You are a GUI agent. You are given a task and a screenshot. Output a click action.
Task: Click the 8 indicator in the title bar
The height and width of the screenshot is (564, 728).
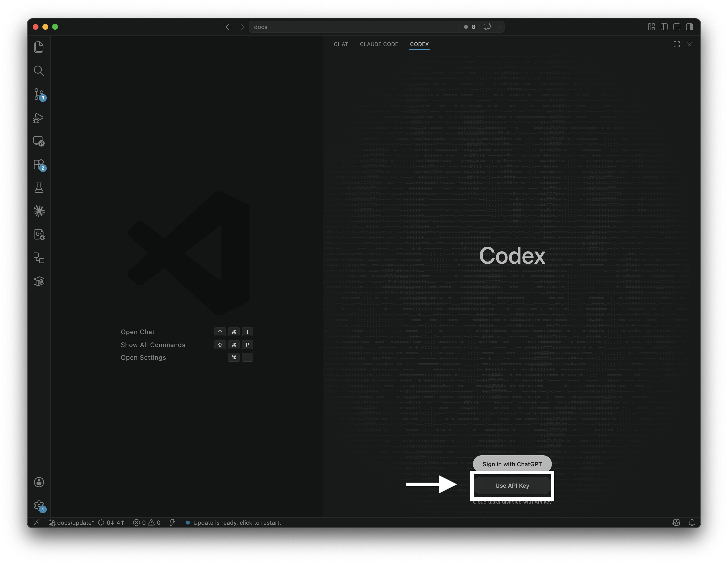pyautogui.click(x=469, y=27)
